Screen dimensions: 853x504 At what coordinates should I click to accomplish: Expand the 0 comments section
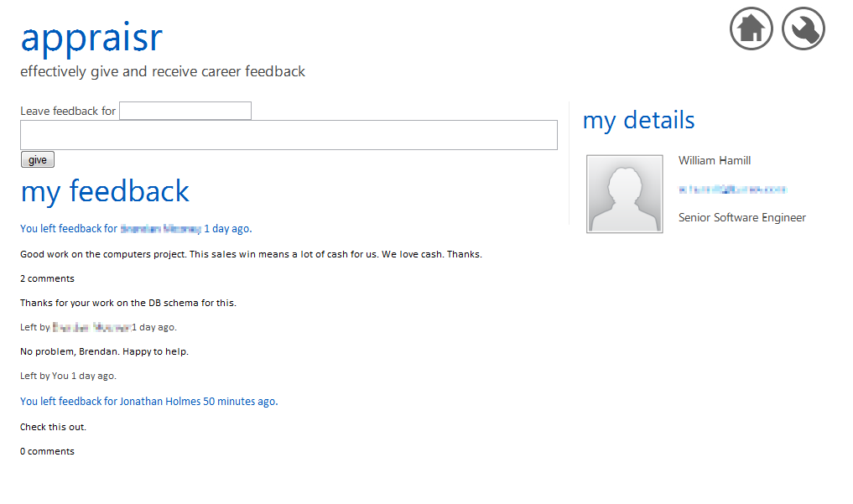pyautogui.click(x=47, y=451)
